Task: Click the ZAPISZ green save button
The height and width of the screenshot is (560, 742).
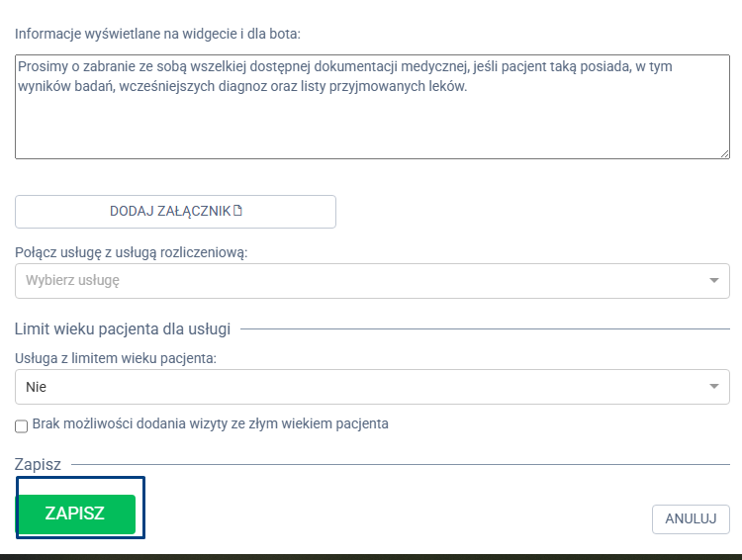Action: (x=75, y=513)
